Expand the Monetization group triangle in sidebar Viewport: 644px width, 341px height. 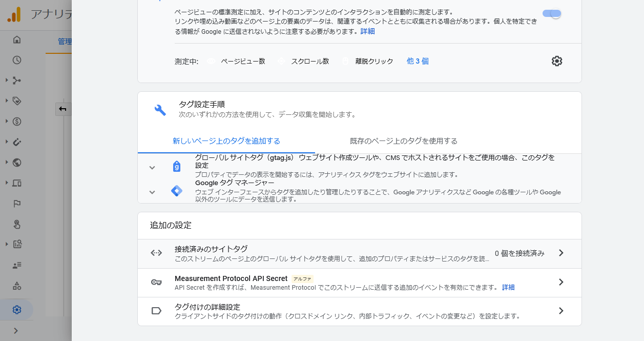[6, 121]
